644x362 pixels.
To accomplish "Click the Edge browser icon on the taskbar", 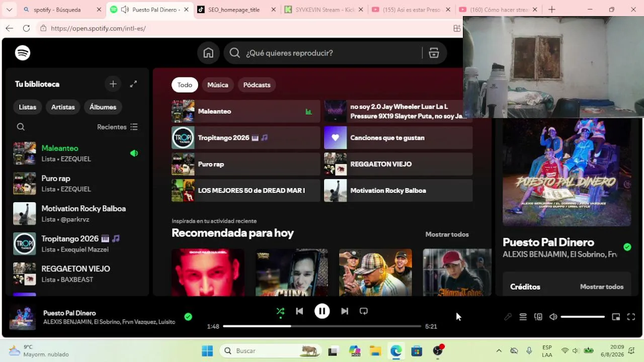I will pyautogui.click(x=396, y=350).
